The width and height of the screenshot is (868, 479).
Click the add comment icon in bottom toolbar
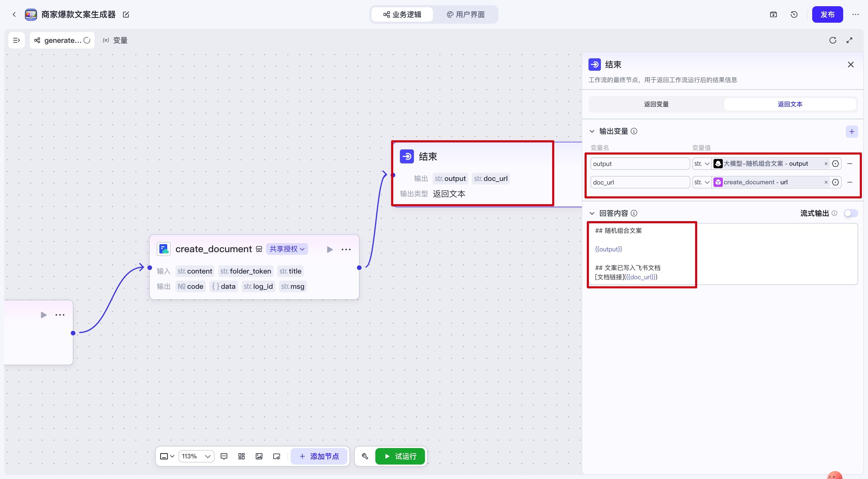(x=224, y=456)
